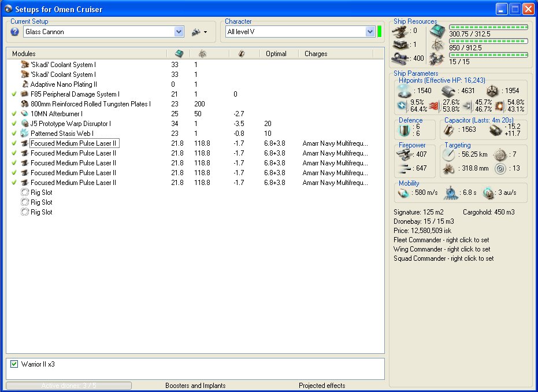Toggle active checkmark on F85 Peripheral Damage System
The height and width of the screenshot is (392, 538).
point(14,94)
